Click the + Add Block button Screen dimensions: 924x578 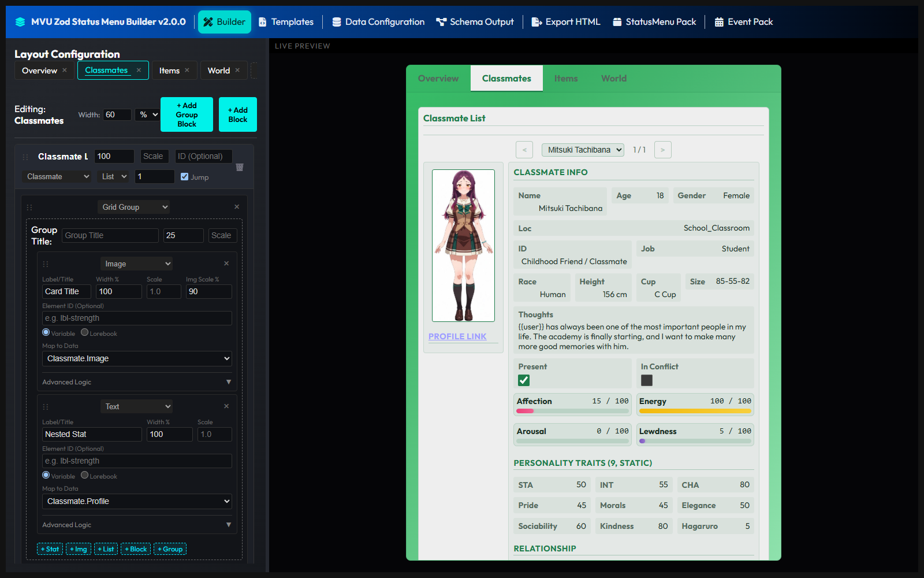tap(238, 114)
